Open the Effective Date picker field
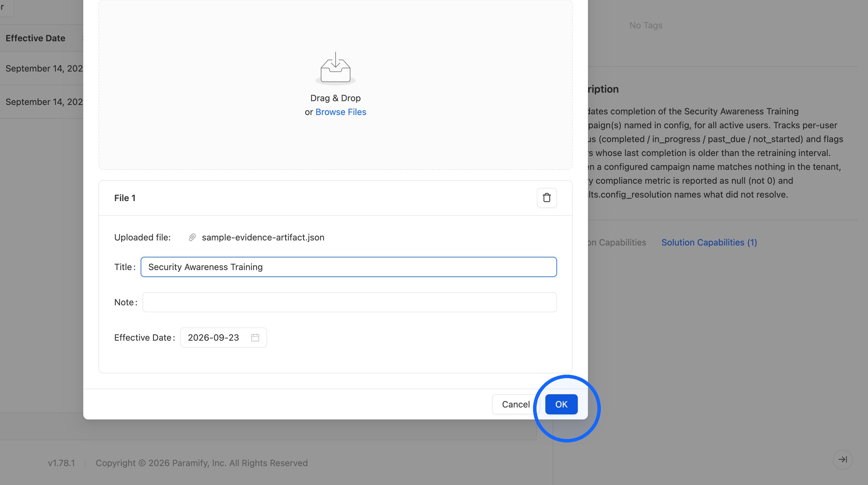The width and height of the screenshot is (868, 485). pyautogui.click(x=223, y=337)
